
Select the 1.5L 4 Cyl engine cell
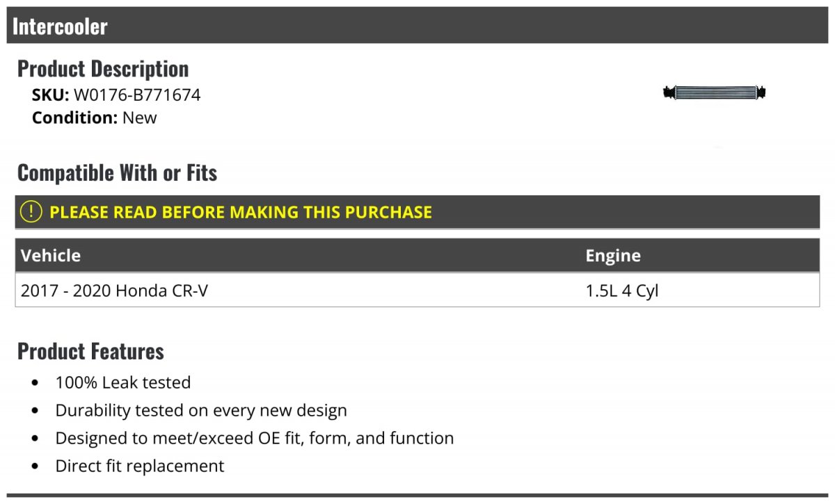[x=622, y=291]
